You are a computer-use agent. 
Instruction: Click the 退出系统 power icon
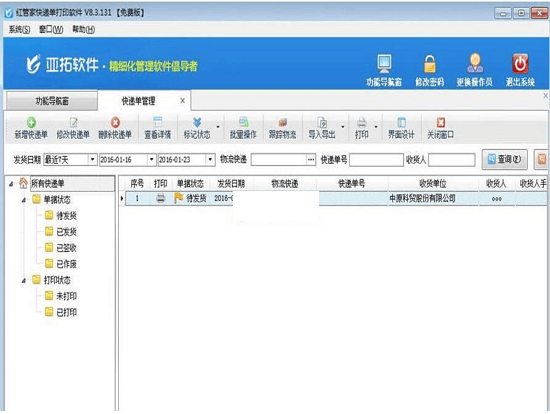(x=520, y=63)
